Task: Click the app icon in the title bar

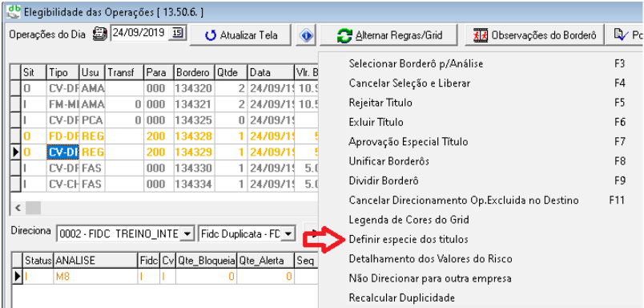Action: (x=14, y=11)
